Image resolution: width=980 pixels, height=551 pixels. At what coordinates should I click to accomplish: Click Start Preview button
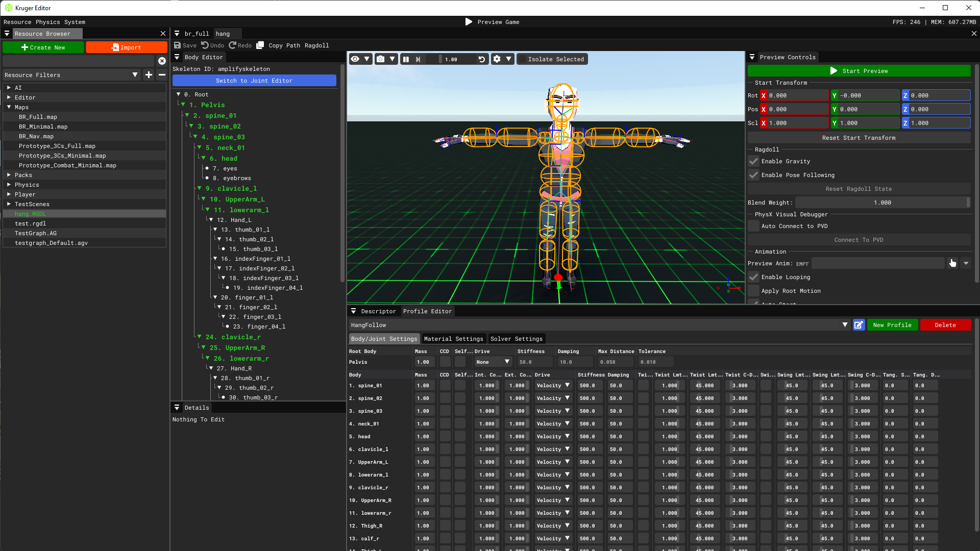859,71
